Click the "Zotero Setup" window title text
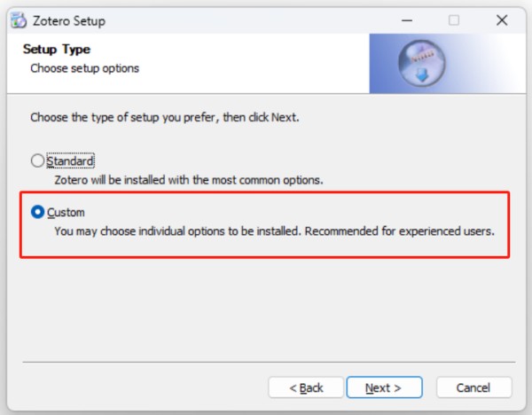This screenshot has height=415, width=532. (69, 21)
